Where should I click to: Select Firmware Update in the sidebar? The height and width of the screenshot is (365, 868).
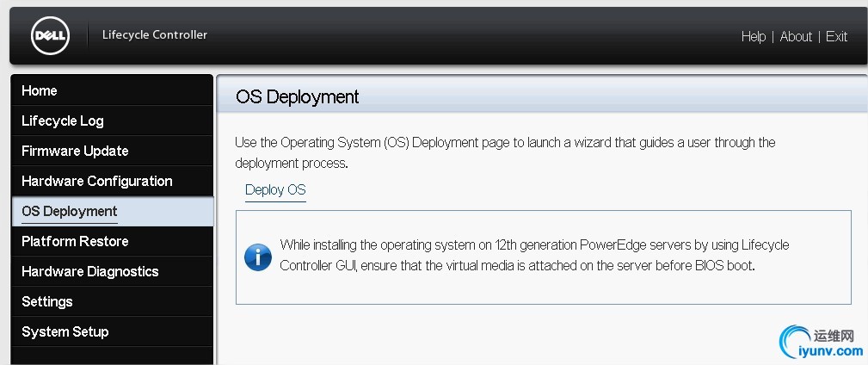pos(113,151)
